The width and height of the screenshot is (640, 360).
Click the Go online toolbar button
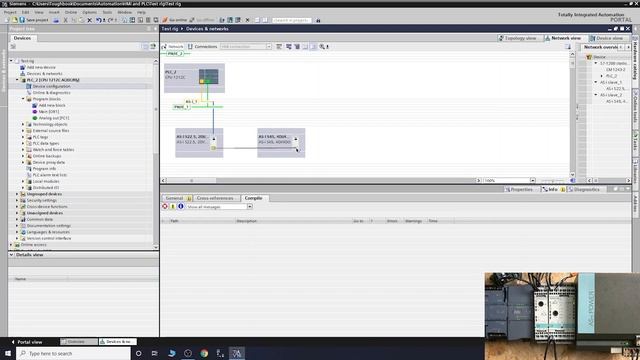[175, 20]
